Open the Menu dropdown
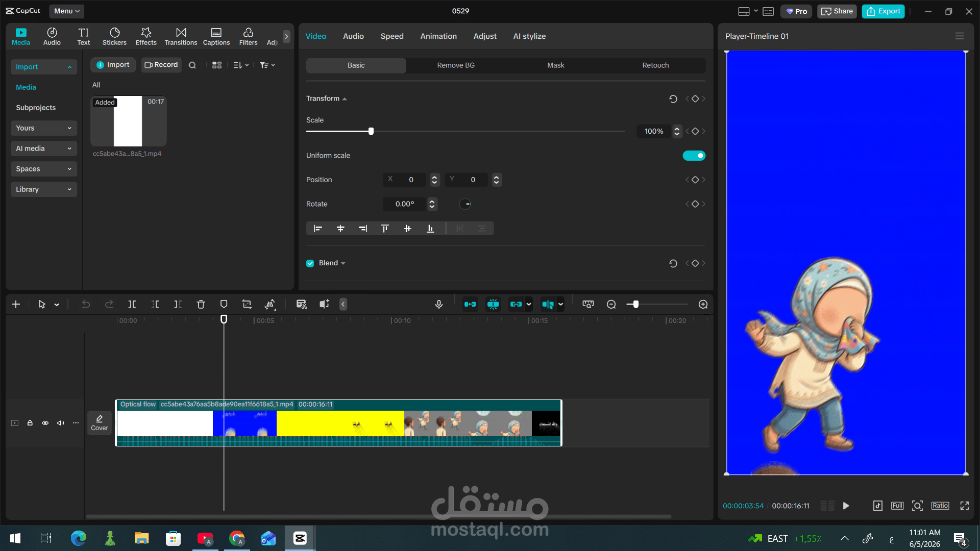This screenshot has width=980, height=551. tap(67, 11)
